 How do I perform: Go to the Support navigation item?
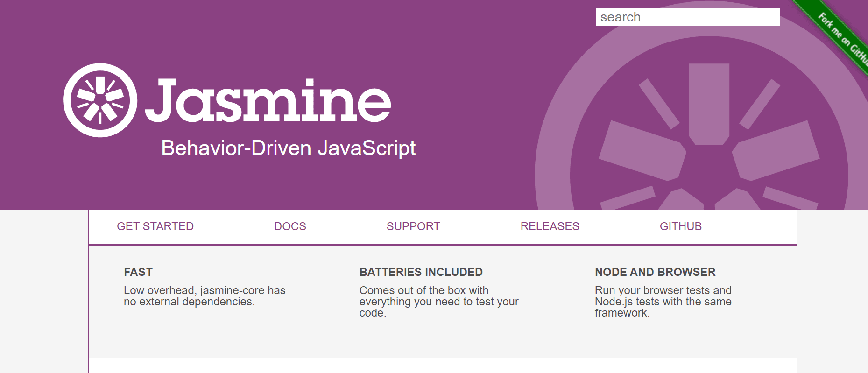(x=413, y=226)
